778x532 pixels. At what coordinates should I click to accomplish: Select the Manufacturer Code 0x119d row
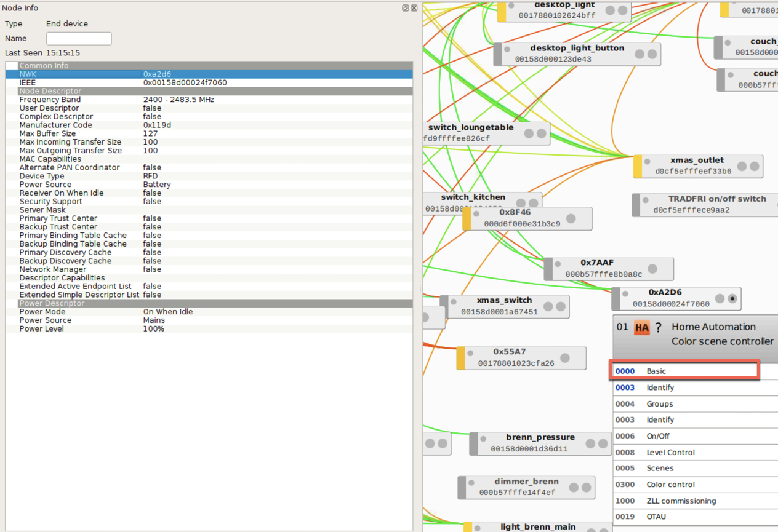209,125
